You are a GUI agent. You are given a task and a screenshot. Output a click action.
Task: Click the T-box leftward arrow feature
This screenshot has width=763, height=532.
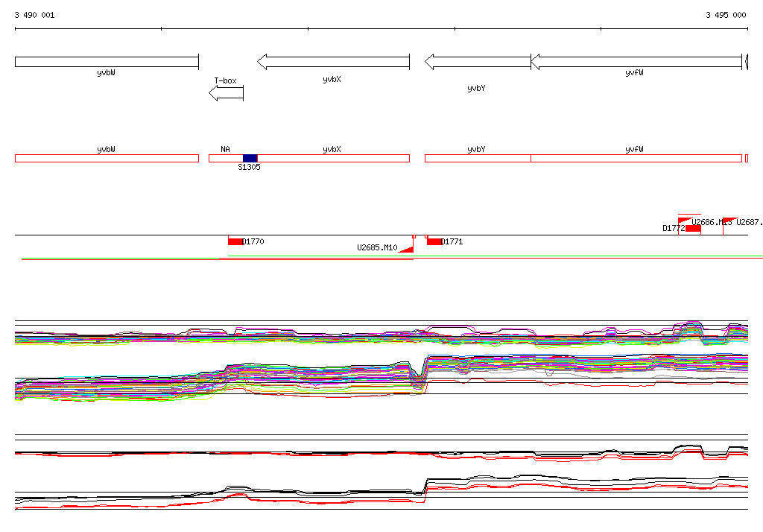pyautogui.click(x=227, y=93)
